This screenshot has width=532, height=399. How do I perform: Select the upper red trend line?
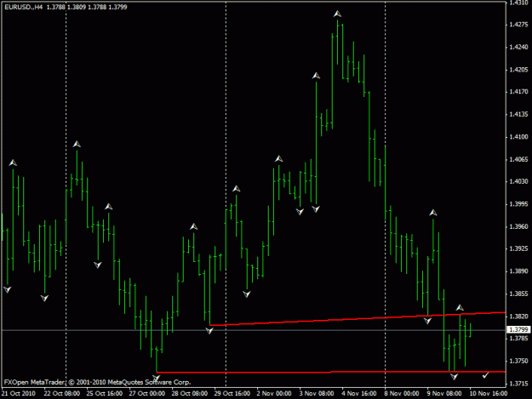(358, 319)
